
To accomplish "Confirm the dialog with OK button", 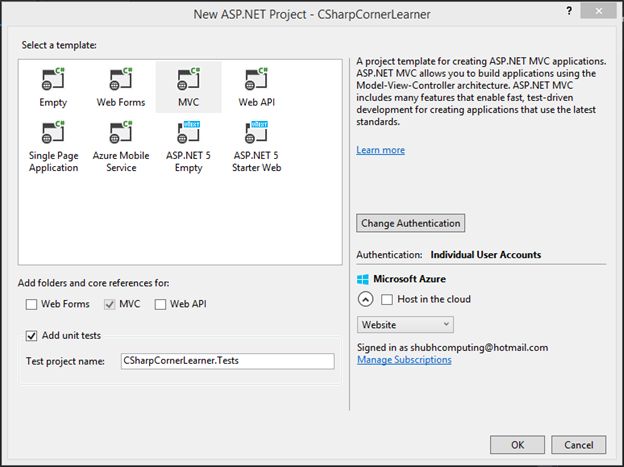I will 518,444.
